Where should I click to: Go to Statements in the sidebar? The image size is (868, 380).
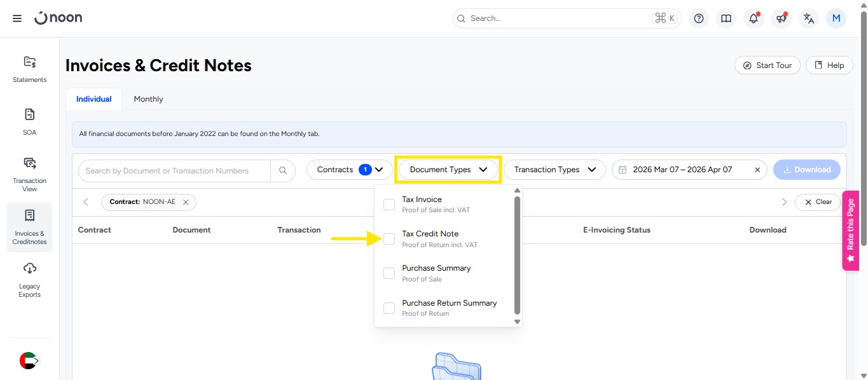tap(29, 69)
